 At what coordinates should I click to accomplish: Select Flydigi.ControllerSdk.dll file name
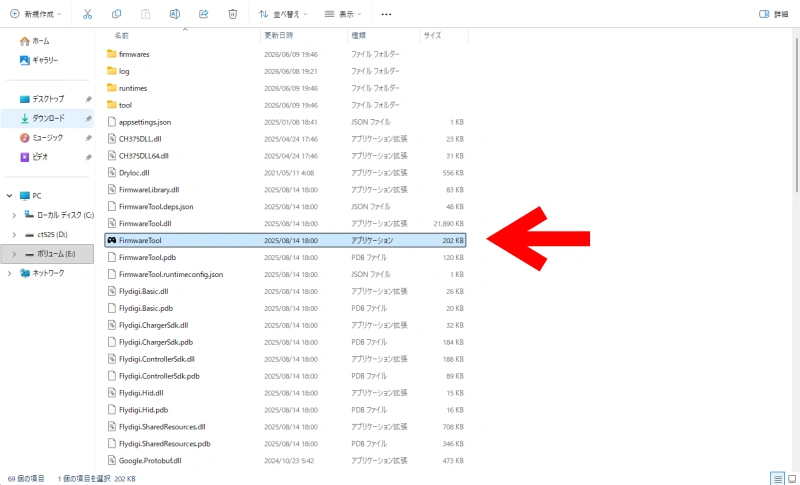click(157, 359)
